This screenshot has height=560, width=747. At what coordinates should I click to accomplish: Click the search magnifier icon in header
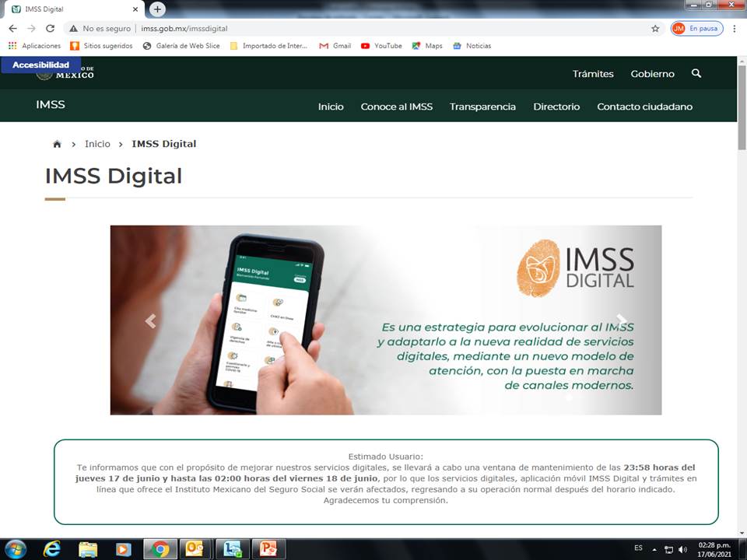696,73
